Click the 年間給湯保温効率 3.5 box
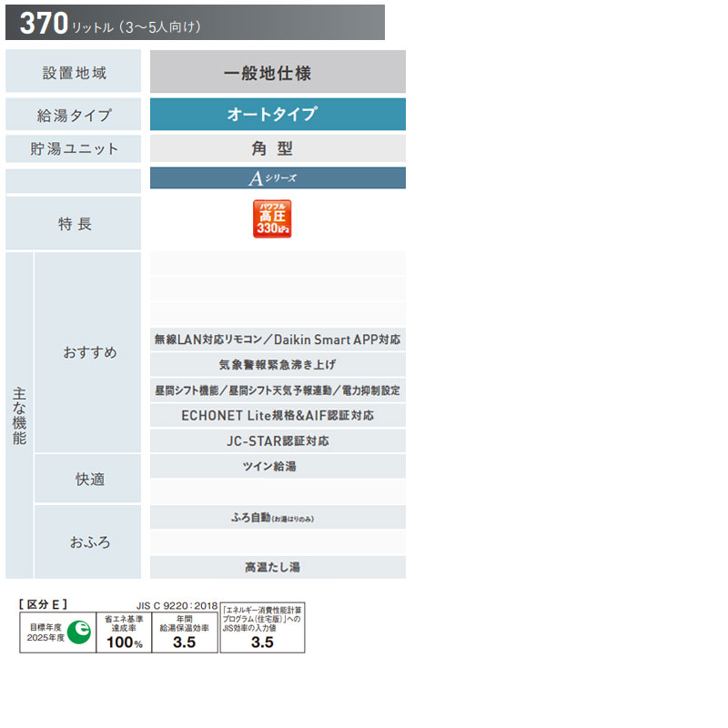Image resolution: width=728 pixels, height=728 pixels. click(185, 632)
